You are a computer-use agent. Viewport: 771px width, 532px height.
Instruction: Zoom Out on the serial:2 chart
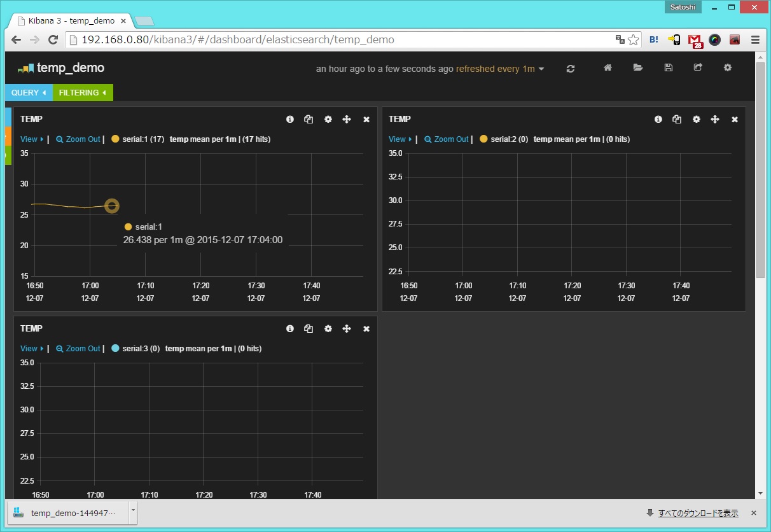[446, 139]
